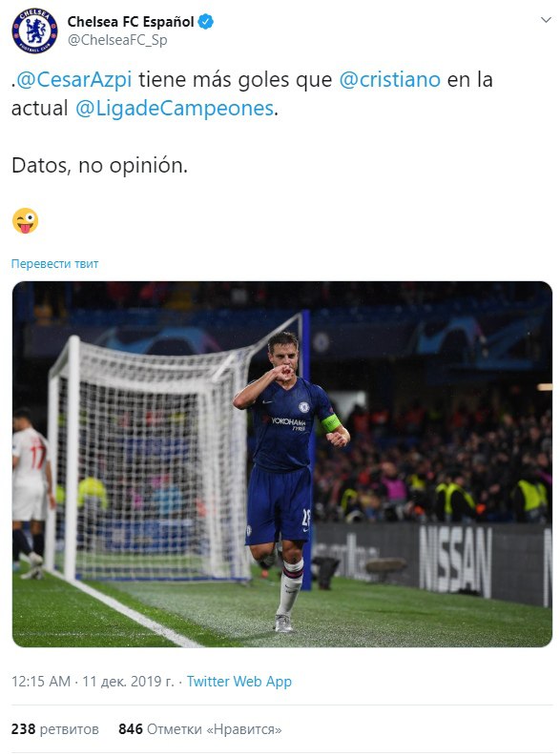
Task: Open the Chelsea FC Español profile name
Action: coord(131,22)
